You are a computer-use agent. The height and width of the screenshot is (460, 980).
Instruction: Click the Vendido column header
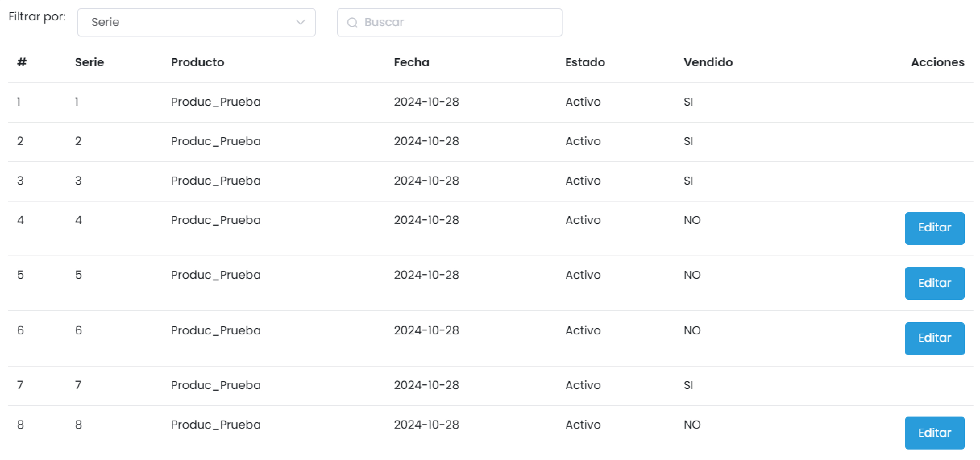tap(708, 62)
